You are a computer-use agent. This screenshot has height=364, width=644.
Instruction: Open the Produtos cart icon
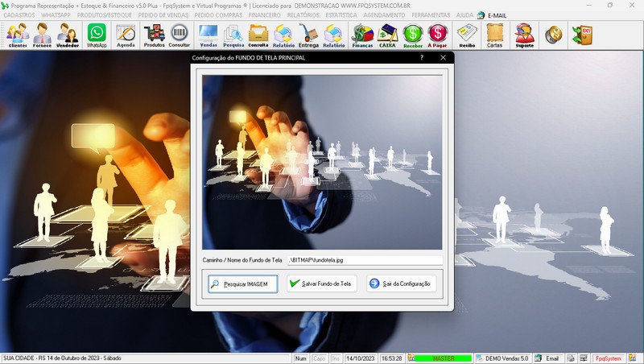click(x=154, y=35)
